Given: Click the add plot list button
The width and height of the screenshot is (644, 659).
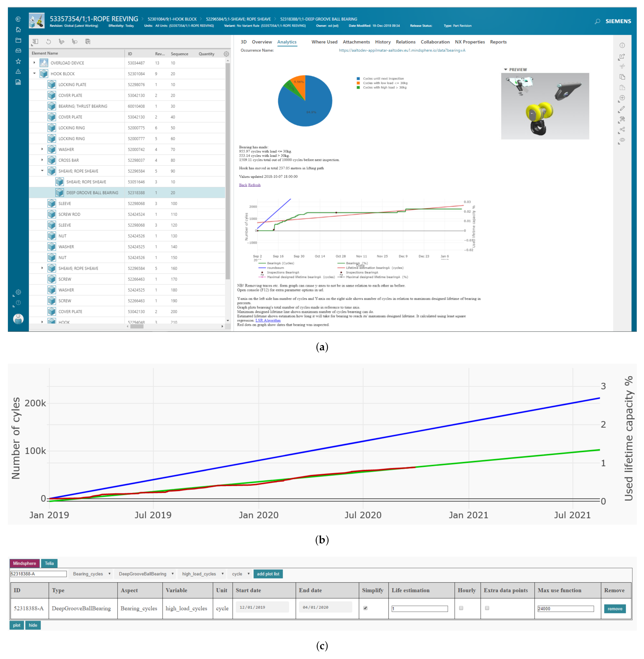Looking at the screenshot, I should pos(268,574).
